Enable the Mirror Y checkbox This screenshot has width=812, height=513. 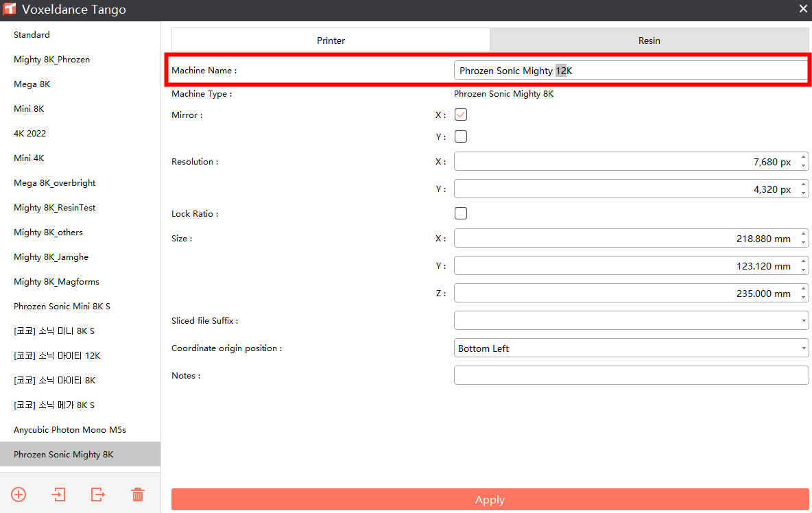[461, 137]
